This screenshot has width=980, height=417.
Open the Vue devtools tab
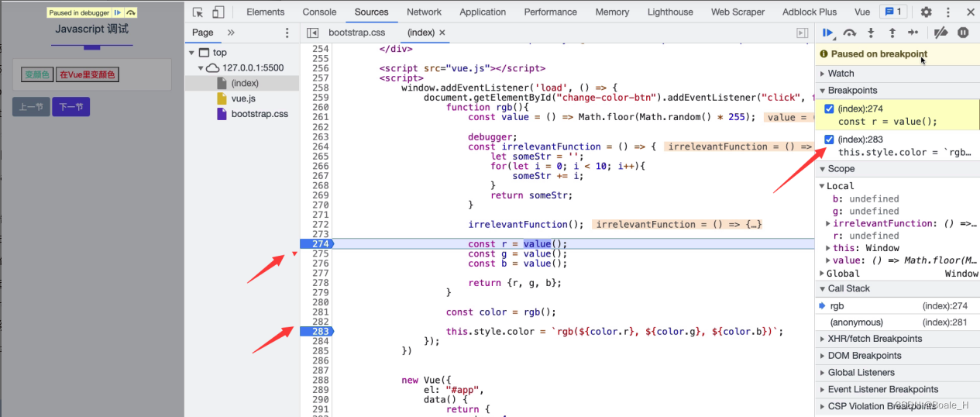861,12
